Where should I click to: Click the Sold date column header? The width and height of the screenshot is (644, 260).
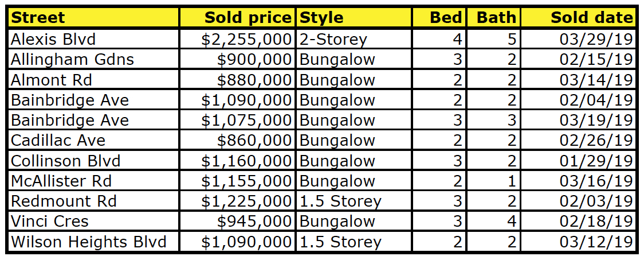(x=578, y=18)
